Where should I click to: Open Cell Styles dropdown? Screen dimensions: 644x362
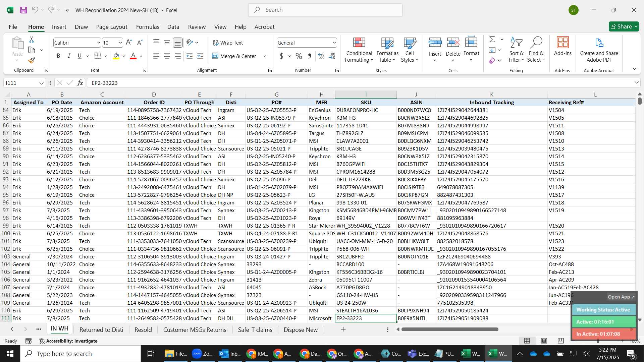410,50
